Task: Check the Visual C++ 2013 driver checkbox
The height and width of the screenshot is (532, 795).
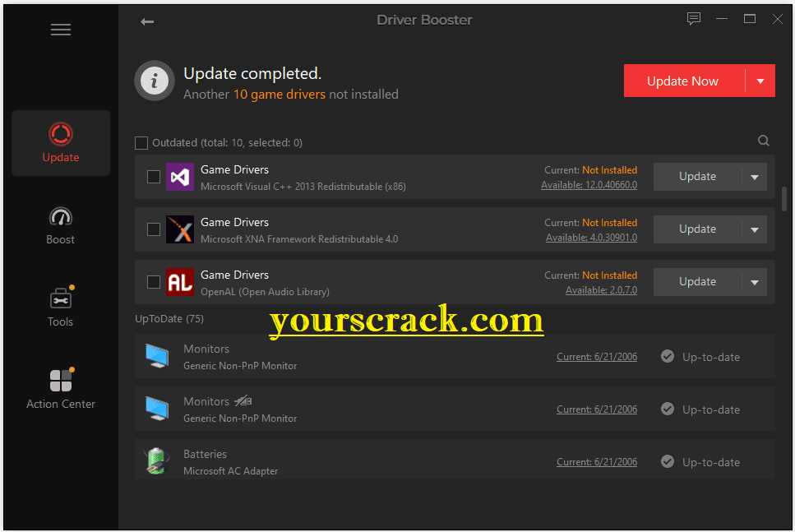Action: pyautogui.click(x=154, y=177)
